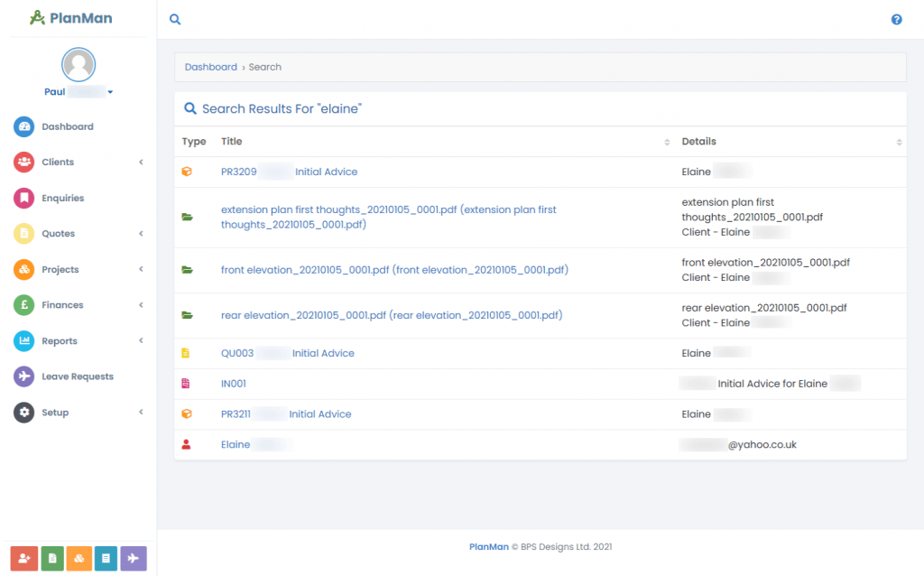
Task: Expand the Finances menu chevron
Action: coord(141,305)
